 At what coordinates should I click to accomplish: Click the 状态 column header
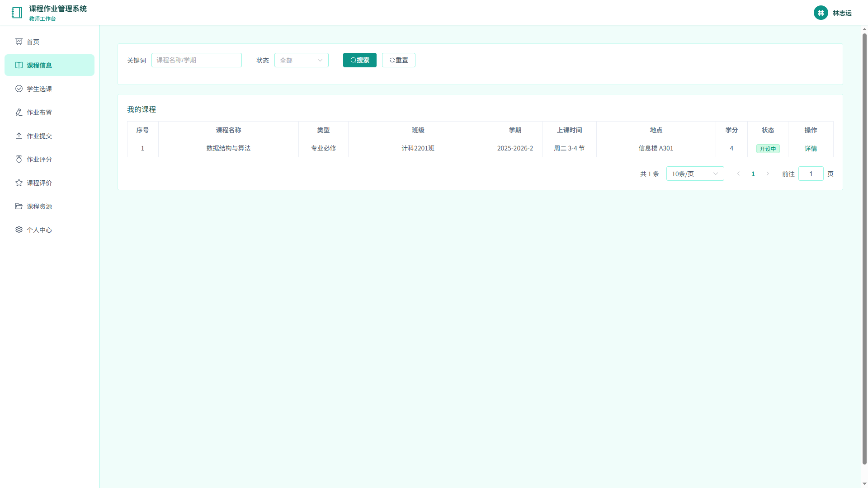coord(768,130)
